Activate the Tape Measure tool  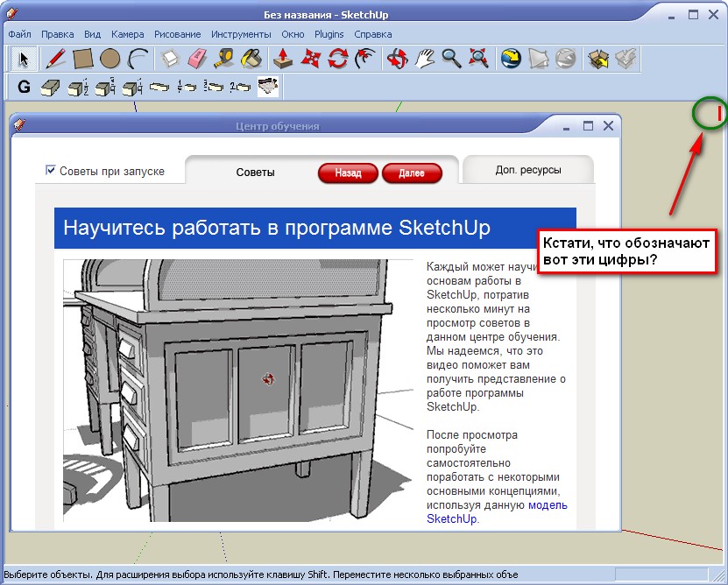[x=224, y=59]
